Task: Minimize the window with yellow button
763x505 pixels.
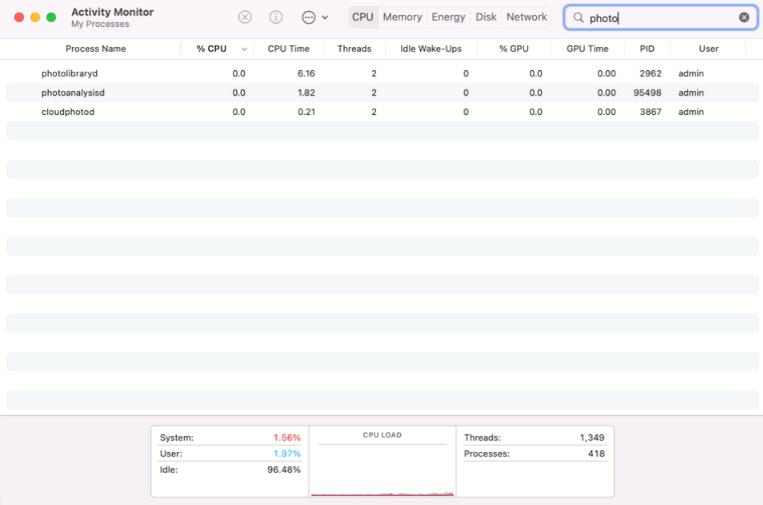Action: (x=35, y=18)
